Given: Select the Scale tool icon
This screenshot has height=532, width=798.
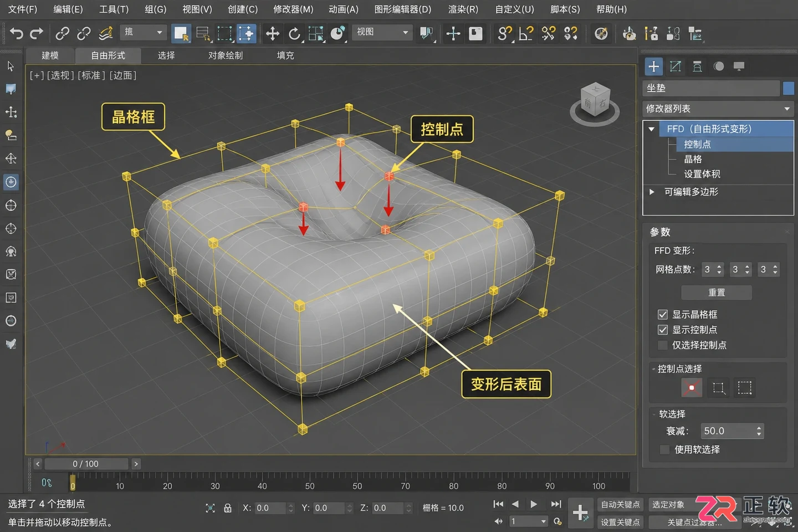Looking at the screenshot, I should [x=316, y=34].
